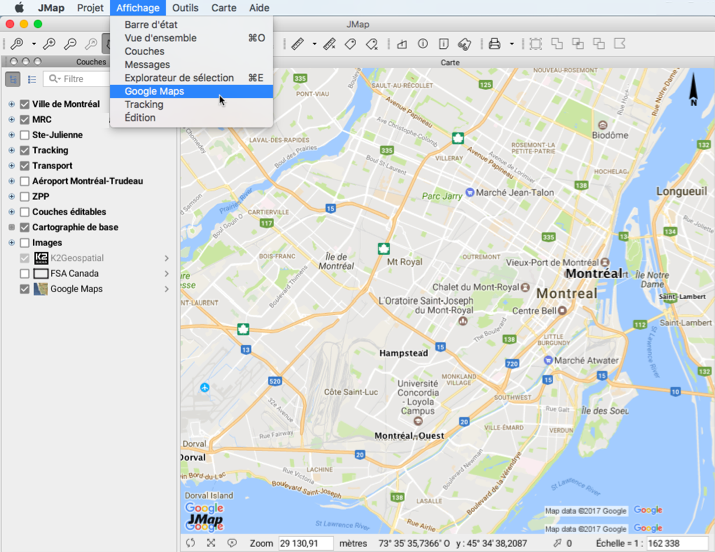Viewport: 715px width, 552px height.
Task: Open the Apple menu
Action: [x=19, y=8]
